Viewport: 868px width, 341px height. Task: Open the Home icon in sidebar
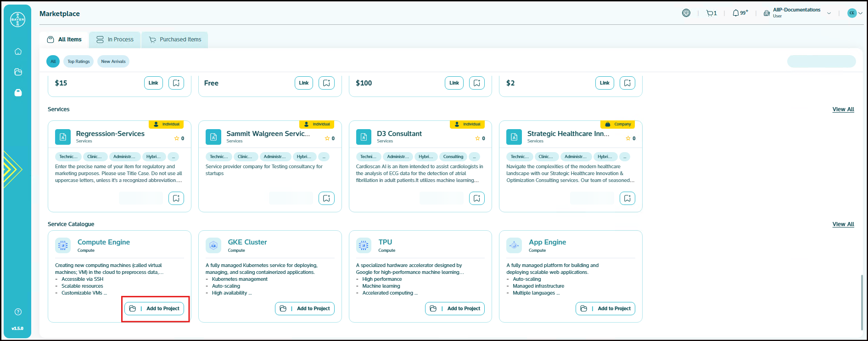click(18, 51)
